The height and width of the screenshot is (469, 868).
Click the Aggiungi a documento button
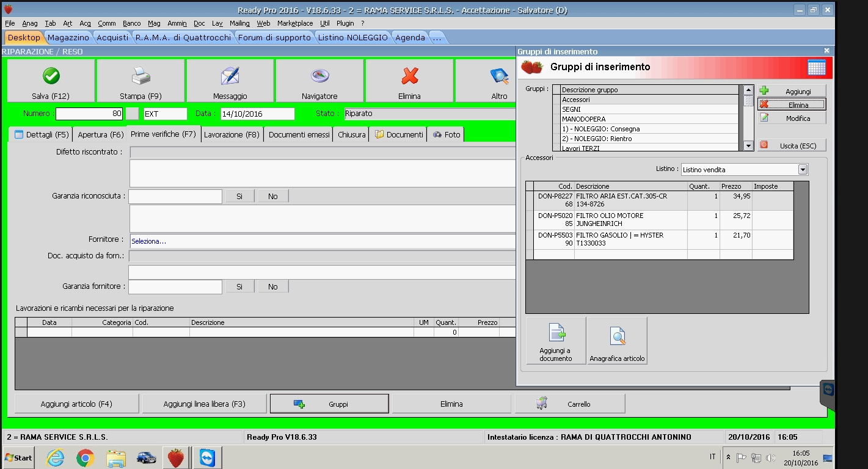(556, 341)
